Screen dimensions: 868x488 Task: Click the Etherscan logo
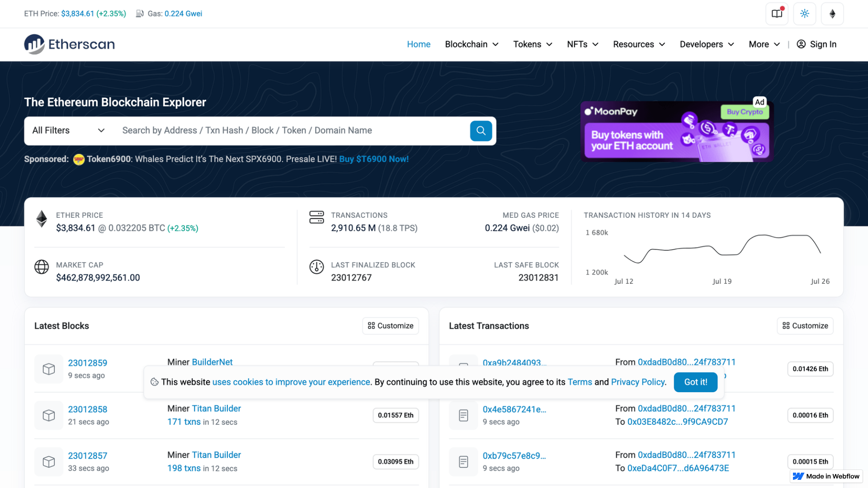(x=69, y=44)
